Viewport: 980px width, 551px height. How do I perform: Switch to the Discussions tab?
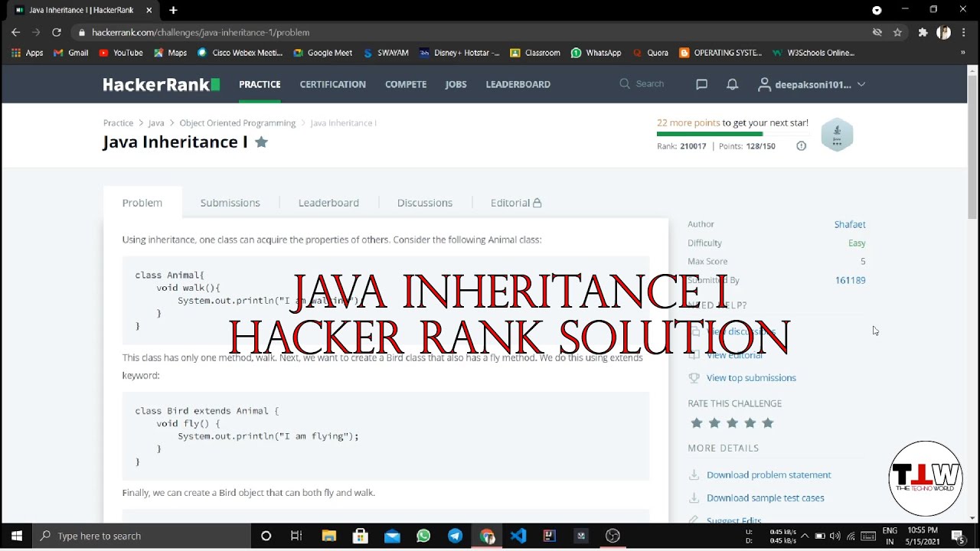(425, 203)
